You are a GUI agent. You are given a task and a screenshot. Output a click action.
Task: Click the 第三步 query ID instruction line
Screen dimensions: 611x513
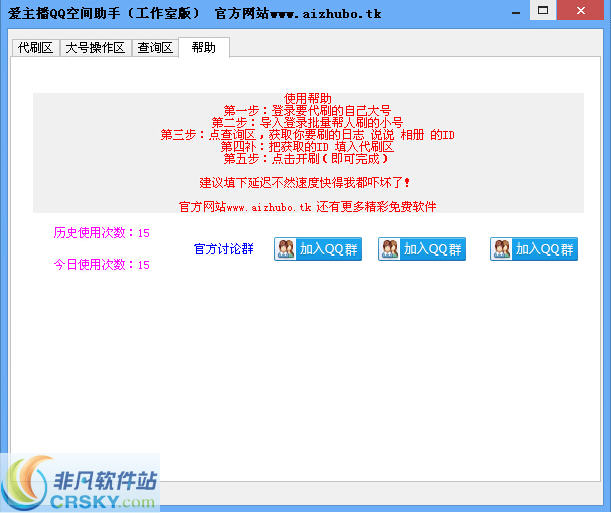307,134
